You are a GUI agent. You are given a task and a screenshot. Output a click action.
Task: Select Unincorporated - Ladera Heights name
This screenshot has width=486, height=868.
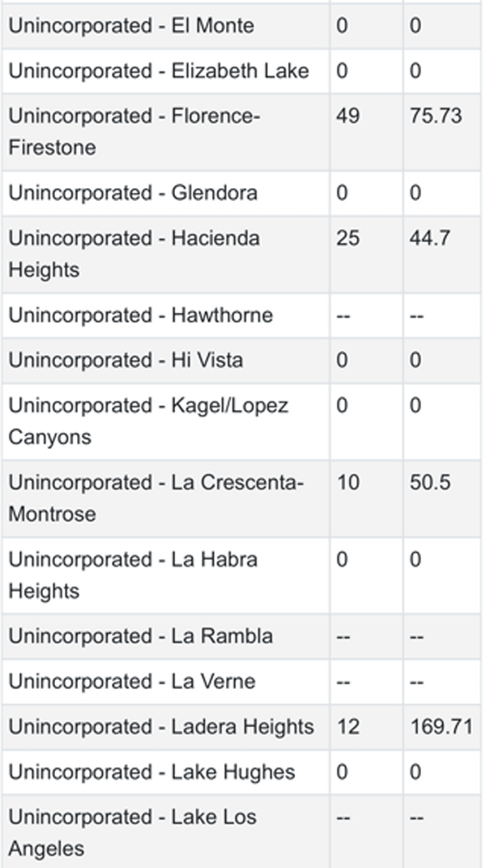161,727
